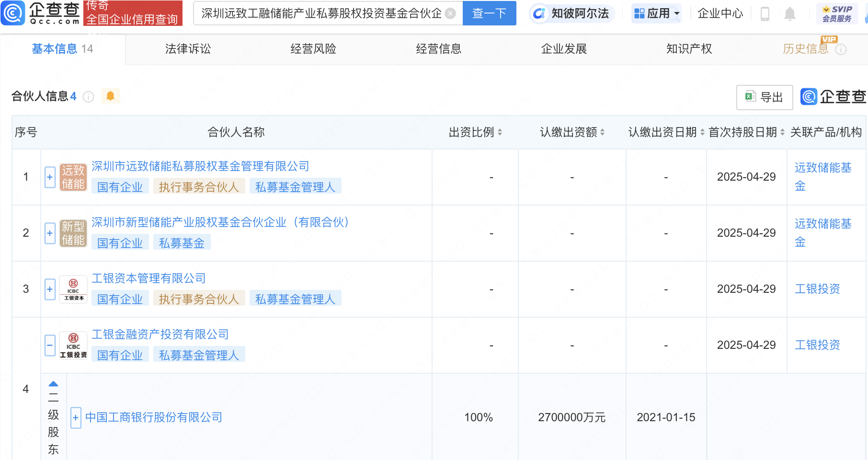Click the 导出 export button

click(x=765, y=97)
